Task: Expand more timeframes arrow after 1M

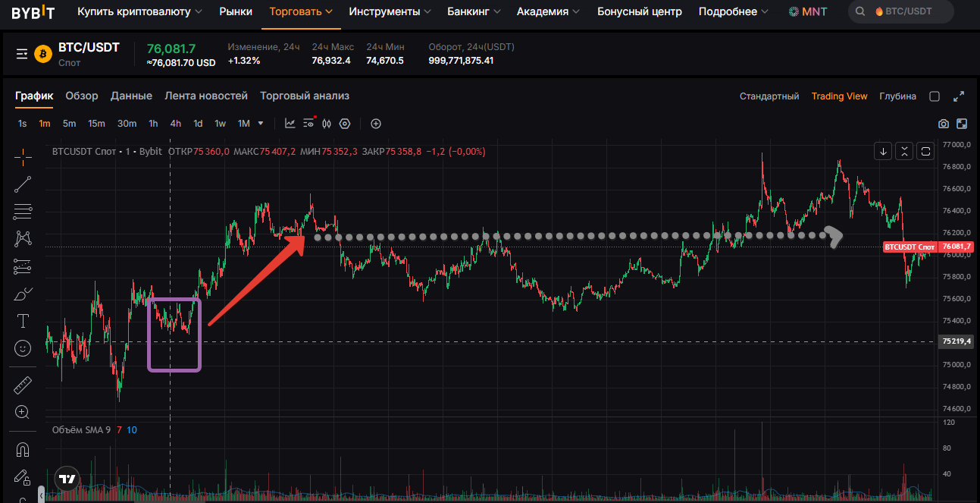Action: click(261, 123)
